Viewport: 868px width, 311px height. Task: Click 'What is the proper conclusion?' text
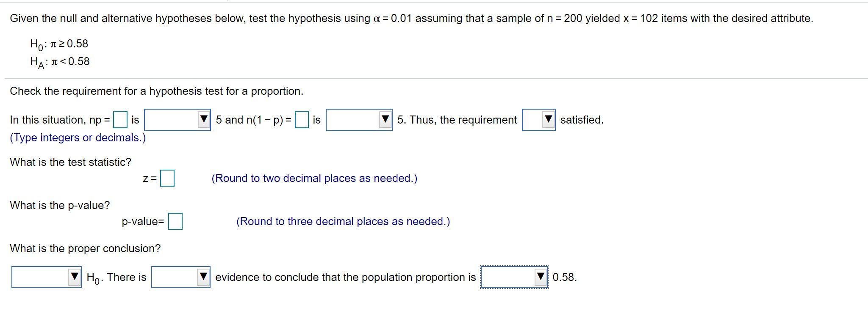pos(85,249)
